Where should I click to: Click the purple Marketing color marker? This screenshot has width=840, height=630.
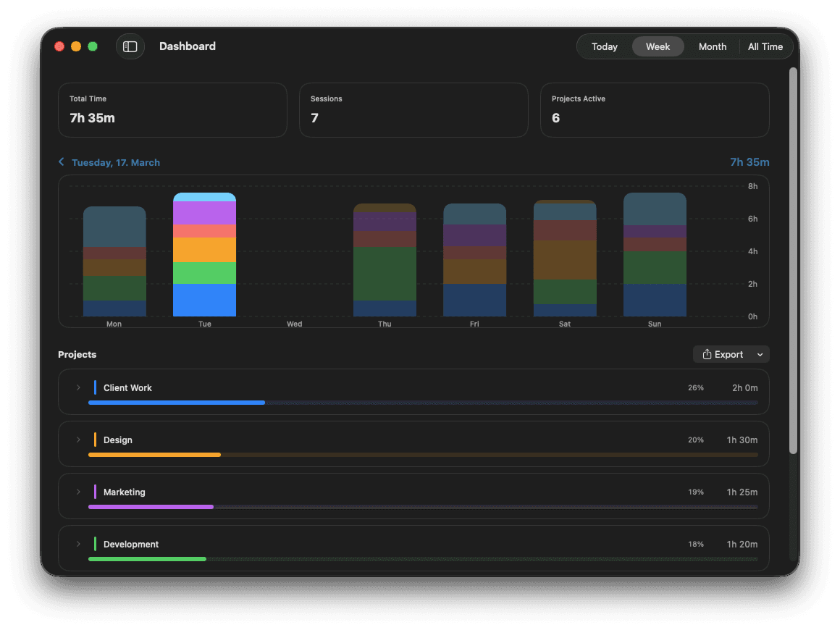[x=95, y=492]
